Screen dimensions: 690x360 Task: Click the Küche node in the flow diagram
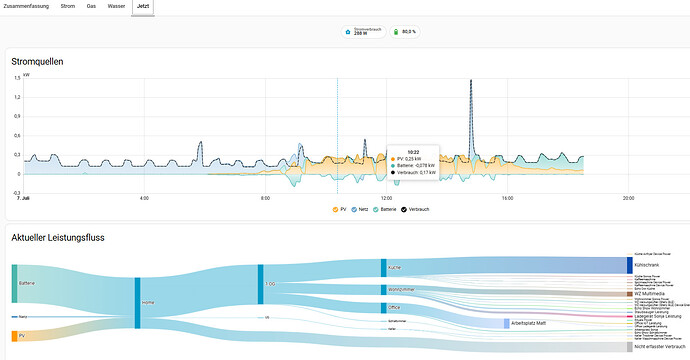pos(384,268)
